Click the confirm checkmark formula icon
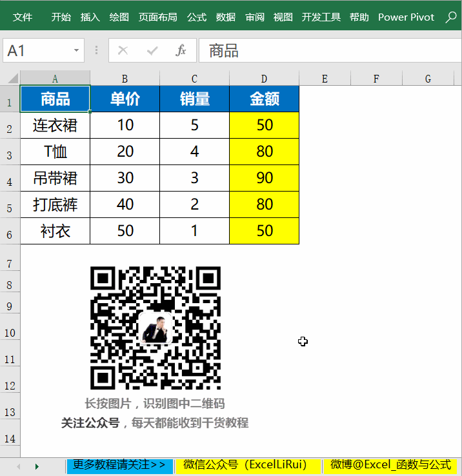This screenshot has height=476, width=462. click(152, 50)
